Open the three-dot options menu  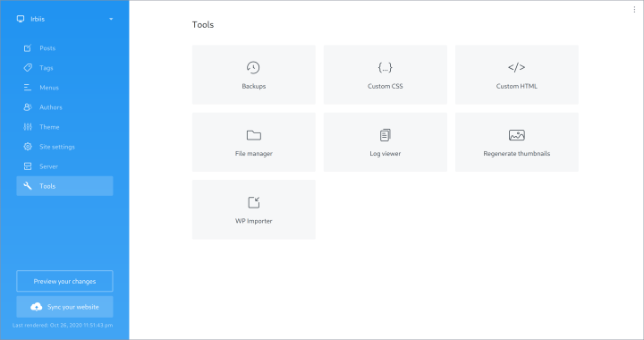[x=634, y=10]
